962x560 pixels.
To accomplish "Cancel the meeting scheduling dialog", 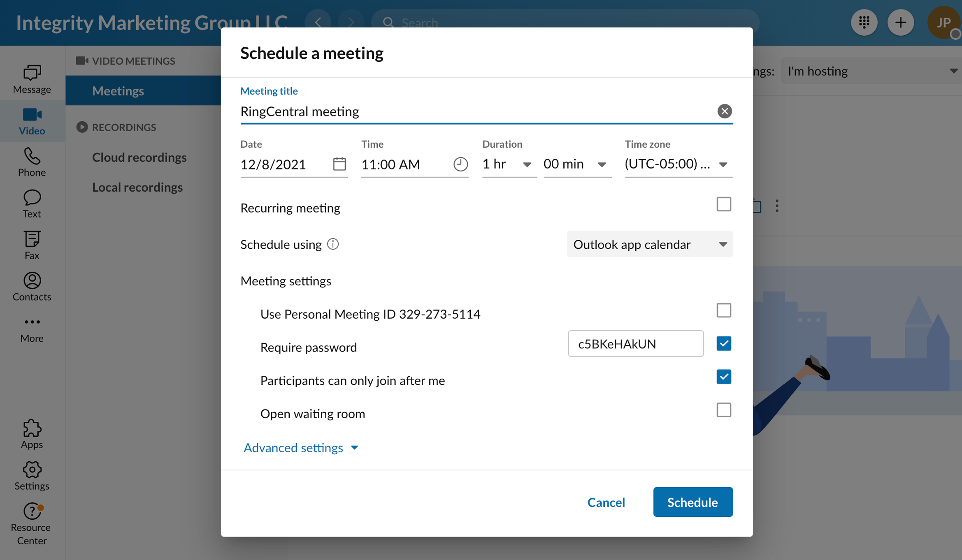I will (x=606, y=502).
